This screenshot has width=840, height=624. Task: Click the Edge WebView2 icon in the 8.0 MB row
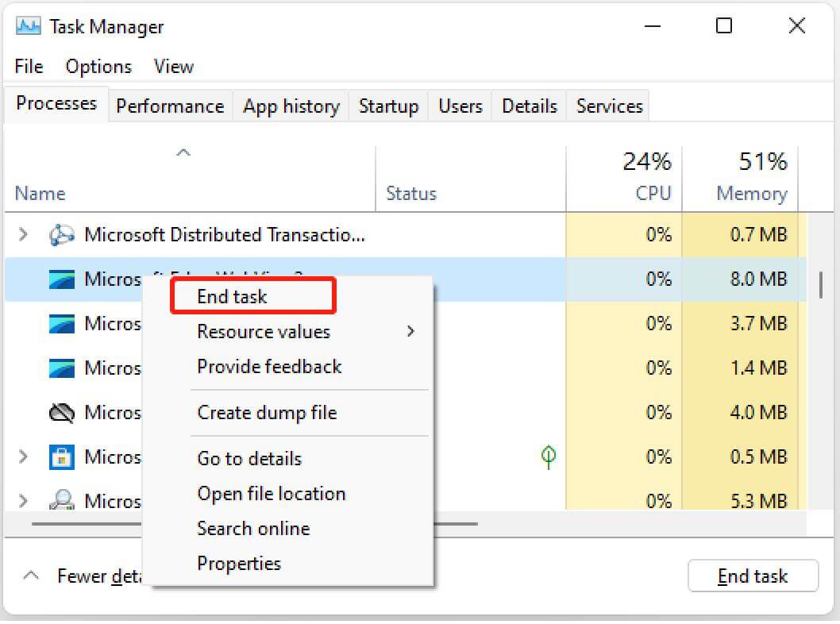click(62, 279)
